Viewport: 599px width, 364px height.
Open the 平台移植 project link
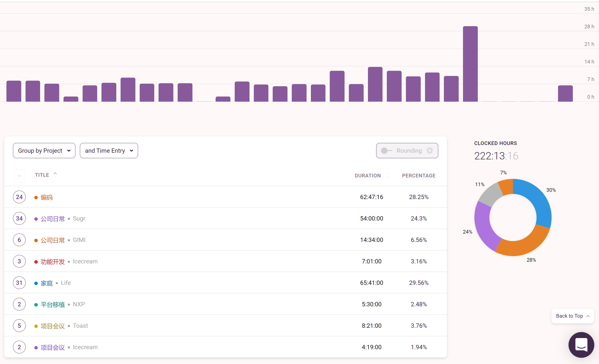(53, 304)
